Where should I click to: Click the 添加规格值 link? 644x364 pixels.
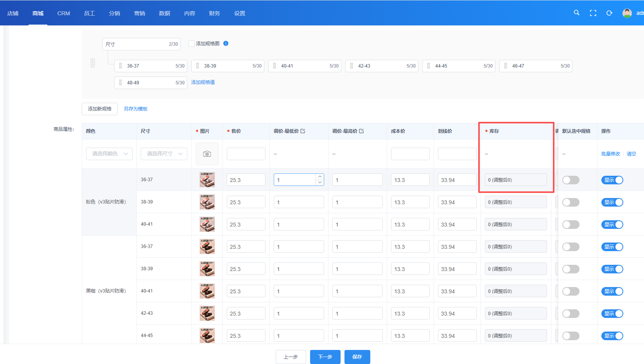tap(203, 82)
